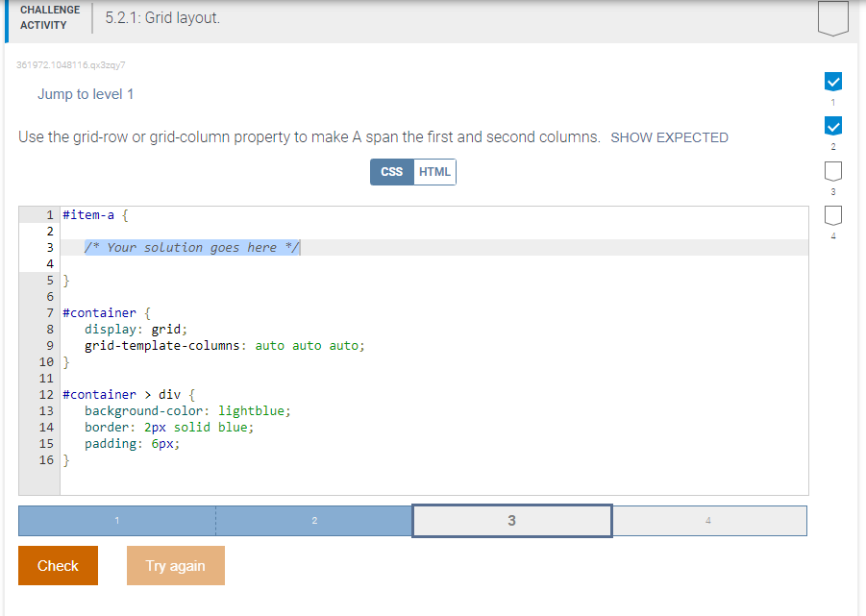Toggle the completed checkbox for level 1

[832, 82]
